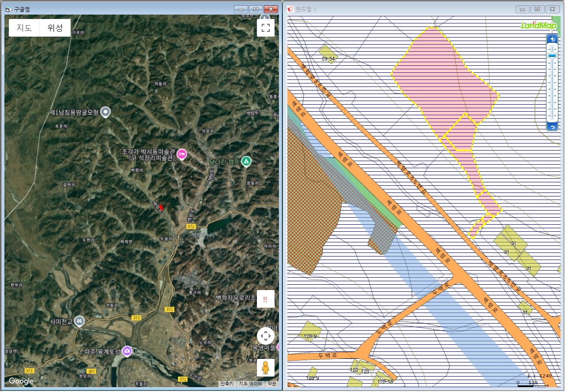
Task: Open the camera pan control
Action: tap(266, 336)
